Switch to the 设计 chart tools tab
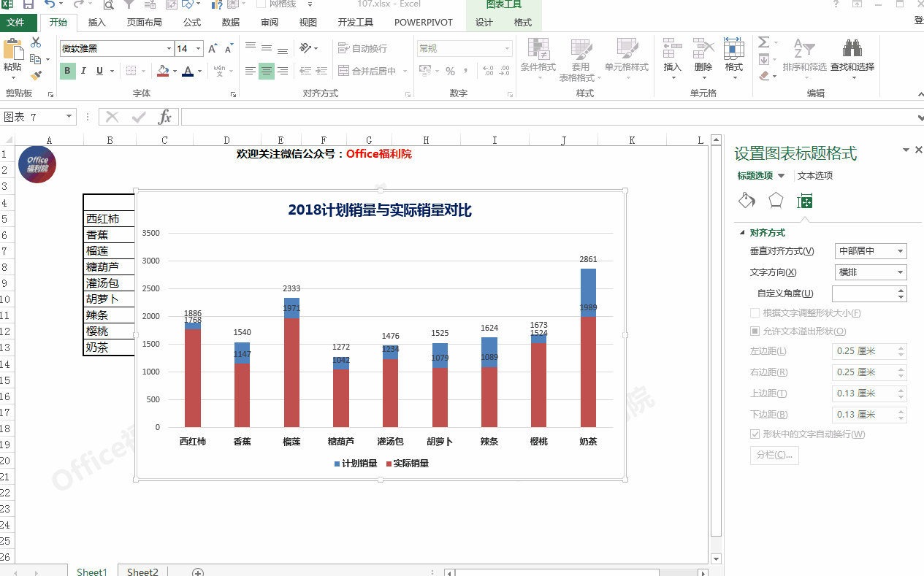Image resolution: width=924 pixels, height=576 pixels. (x=484, y=23)
